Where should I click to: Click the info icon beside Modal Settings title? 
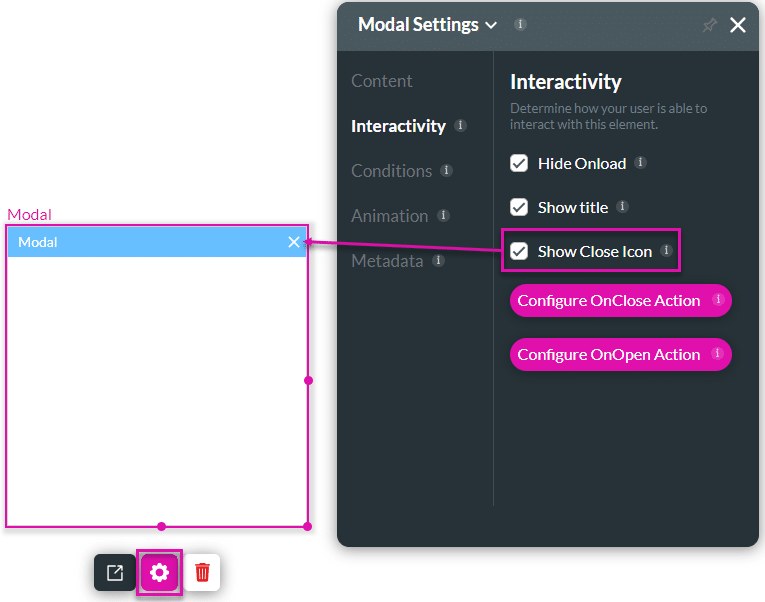(x=520, y=24)
